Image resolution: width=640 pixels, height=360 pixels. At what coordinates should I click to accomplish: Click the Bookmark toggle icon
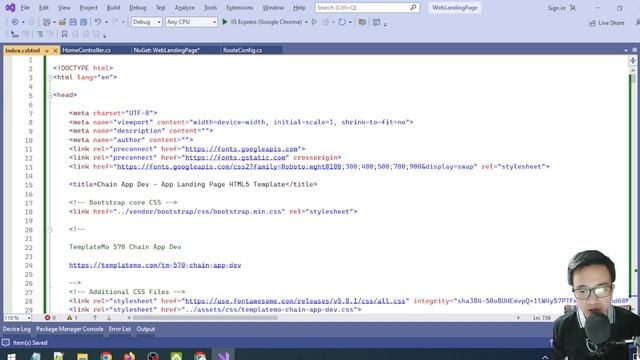tap(64, 34)
